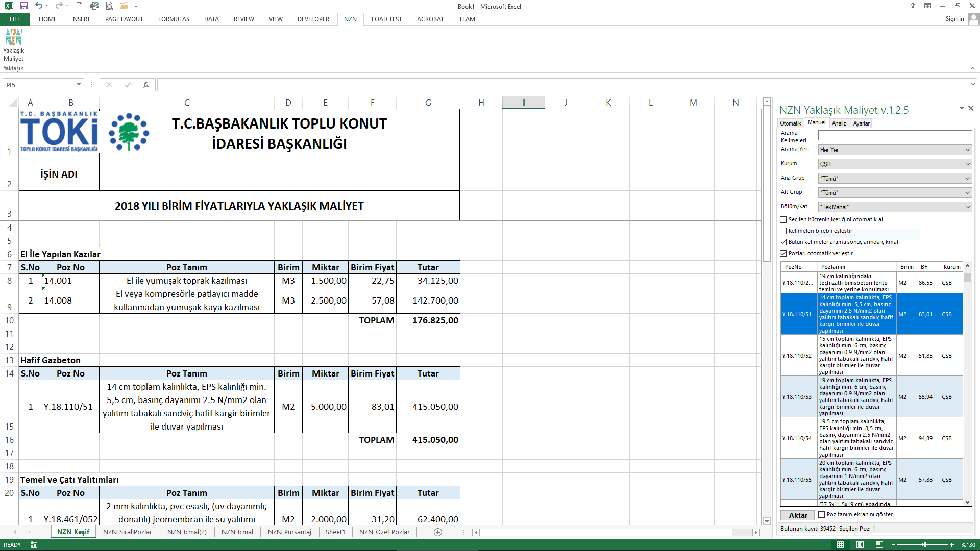The image size is (980, 551).
Task: Toggle 'Kelimeleri birebir eşleştir' checkbox
Action: [x=783, y=231]
